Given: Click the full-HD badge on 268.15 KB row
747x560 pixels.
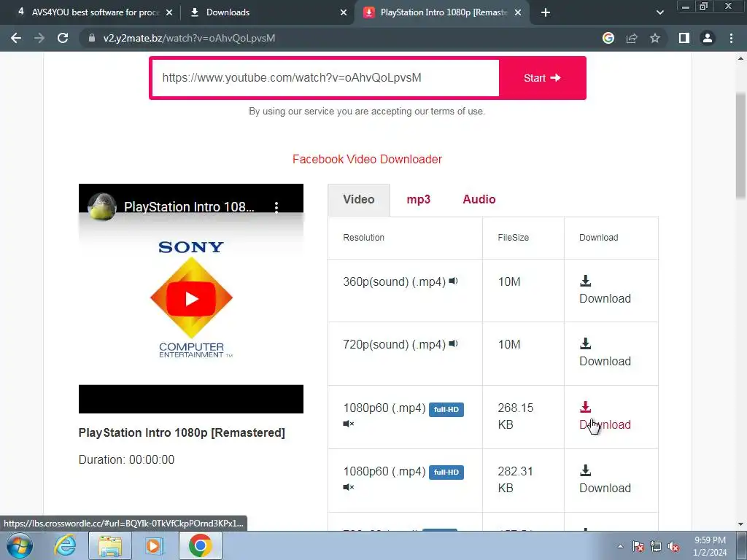Looking at the screenshot, I should pos(446,410).
